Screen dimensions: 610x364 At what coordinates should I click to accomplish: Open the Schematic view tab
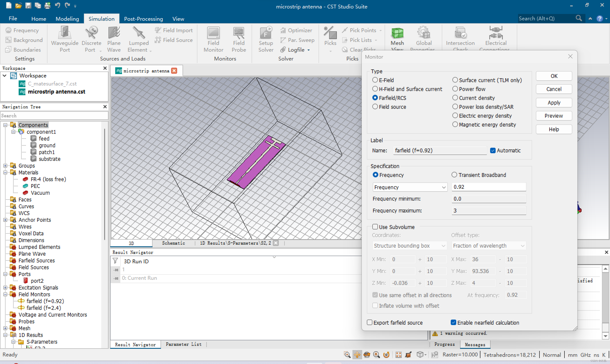click(x=173, y=243)
